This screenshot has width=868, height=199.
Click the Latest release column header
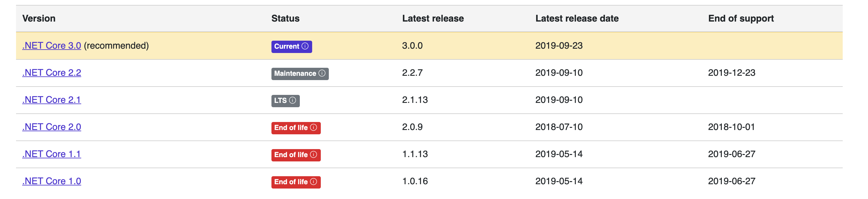coord(432,18)
